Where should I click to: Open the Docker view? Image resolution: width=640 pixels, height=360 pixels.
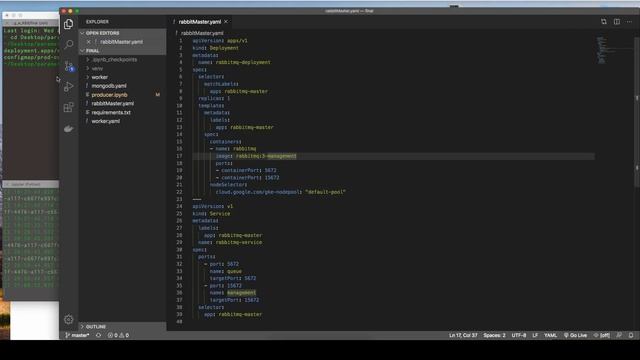pos(69,129)
